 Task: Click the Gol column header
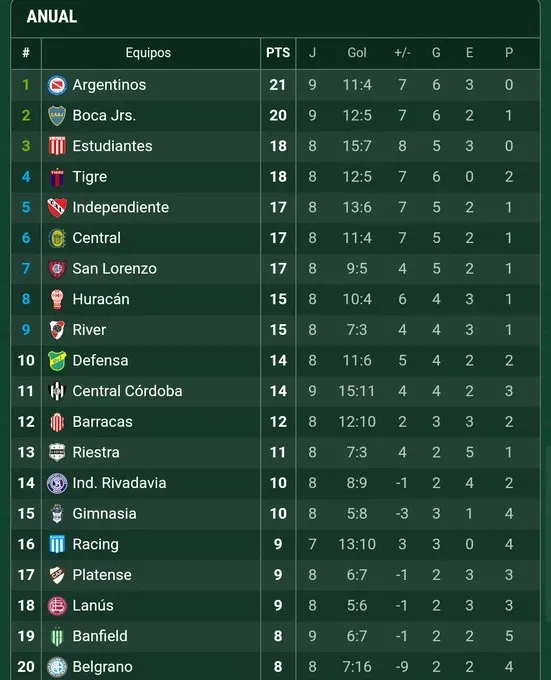pyautogui.click(x=357, y=53)
